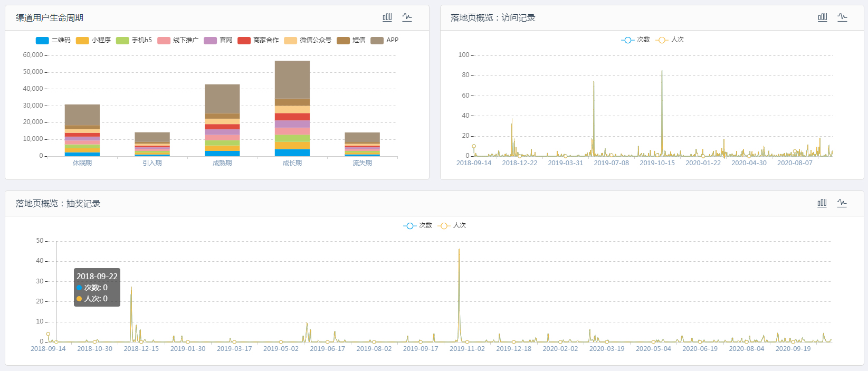Click the 成长期 stacked bar
Screen dimensions: 868x371
(x=292, y=108)
